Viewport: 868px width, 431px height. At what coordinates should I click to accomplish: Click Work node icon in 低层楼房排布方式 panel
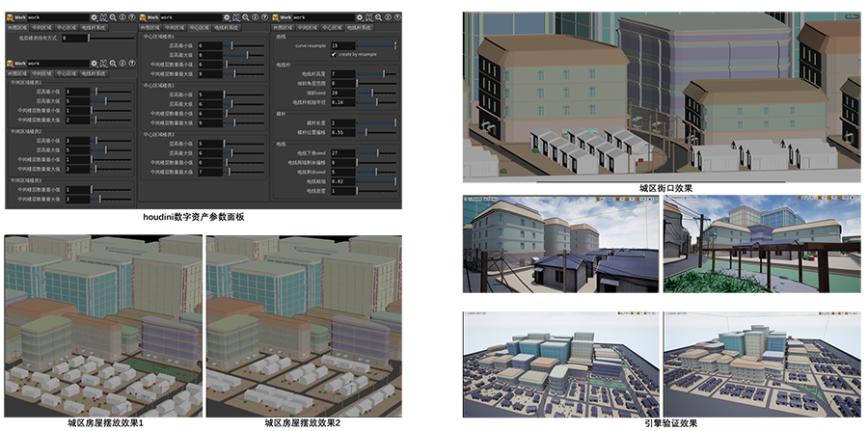coord(10,17)
